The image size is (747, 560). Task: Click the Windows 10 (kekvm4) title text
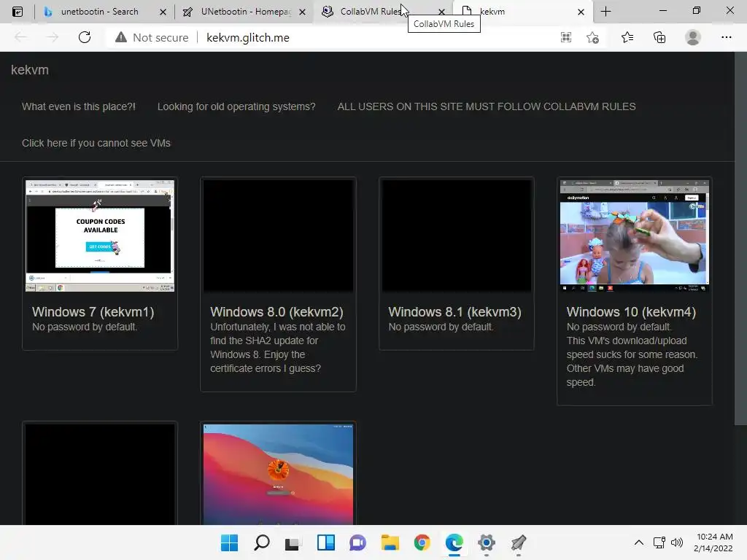click(x=631, y=312)
